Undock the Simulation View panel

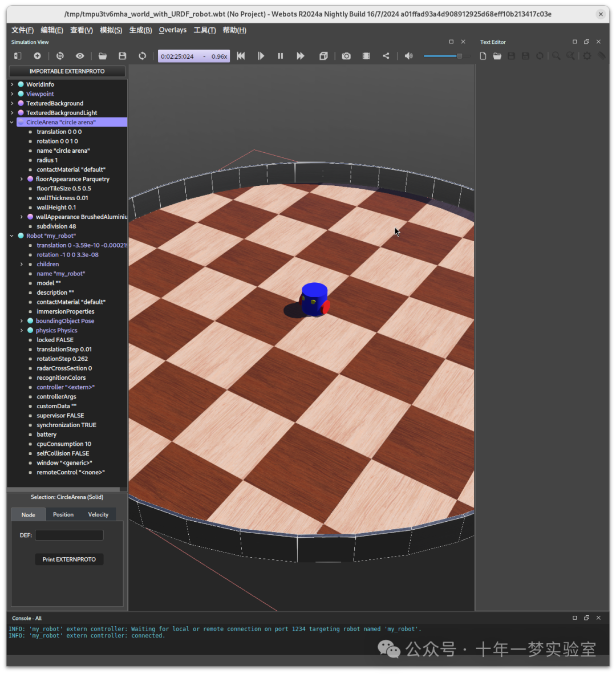[x=451, y=42]
